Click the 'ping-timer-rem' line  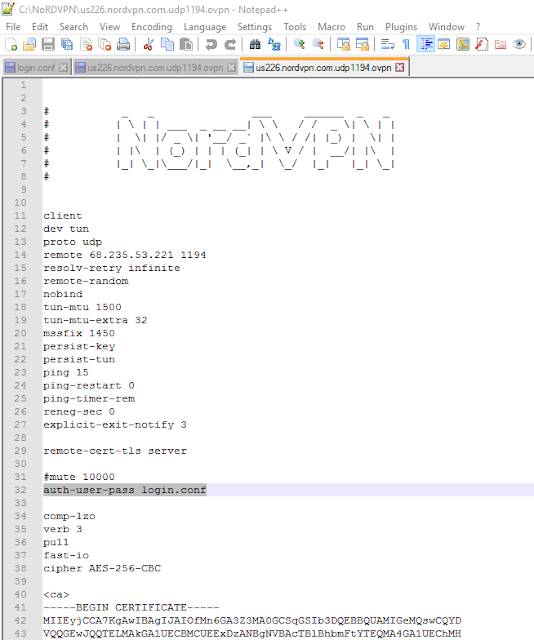pyautogui.click(x=89, y=398)
